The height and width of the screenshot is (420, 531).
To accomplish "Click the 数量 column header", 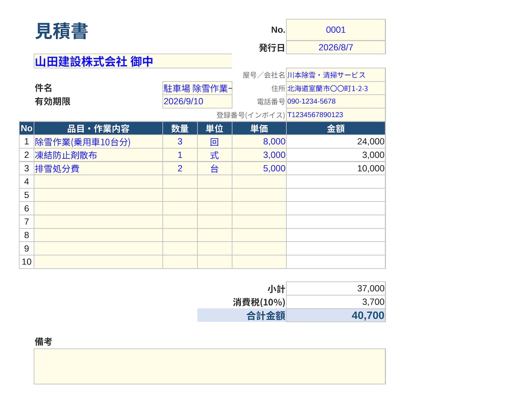I will tap(180, 129).
